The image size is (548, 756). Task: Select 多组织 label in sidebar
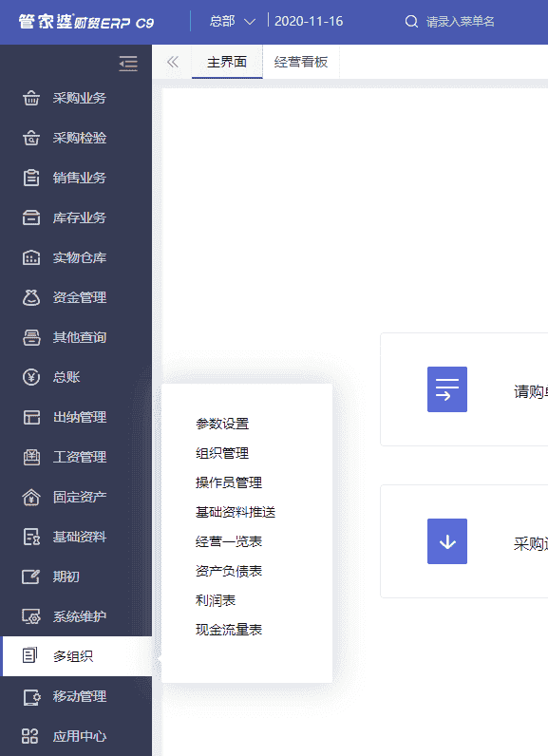(73, 656)
